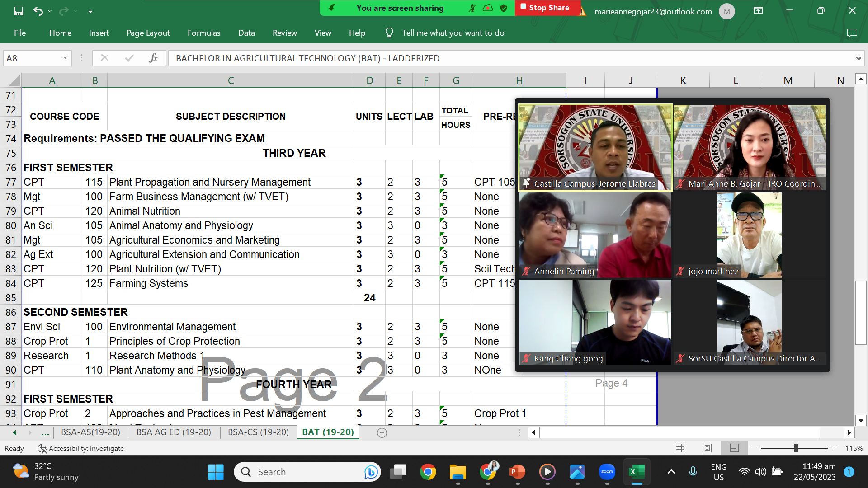Switch to Page Layout view button
The image size is (868, 488).
click(x=707, y=448)
